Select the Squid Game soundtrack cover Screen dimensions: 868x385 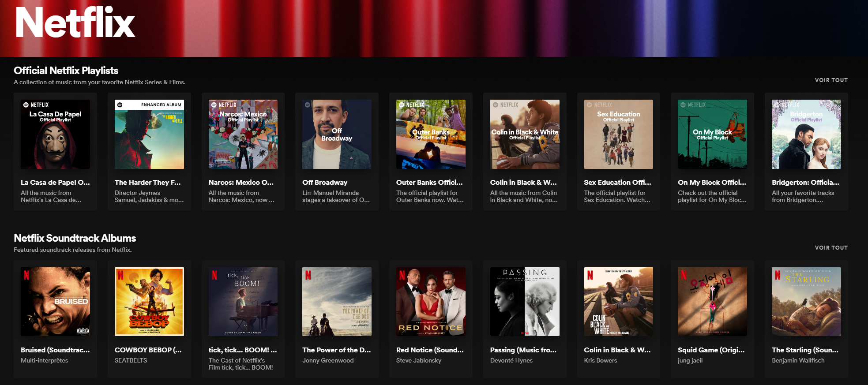coord(712,302)
